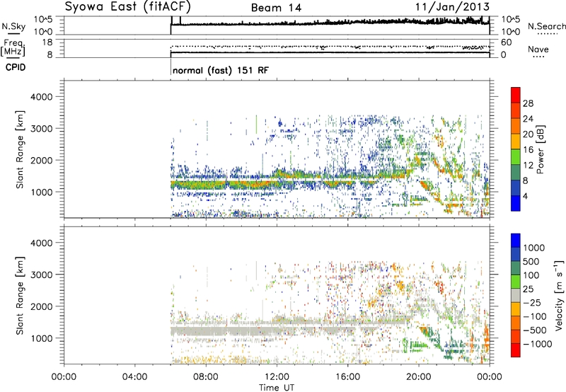Select the '500' label on Velocity colorbar
This screenshot has height=392, width=566.
click(x=531, y=261)
